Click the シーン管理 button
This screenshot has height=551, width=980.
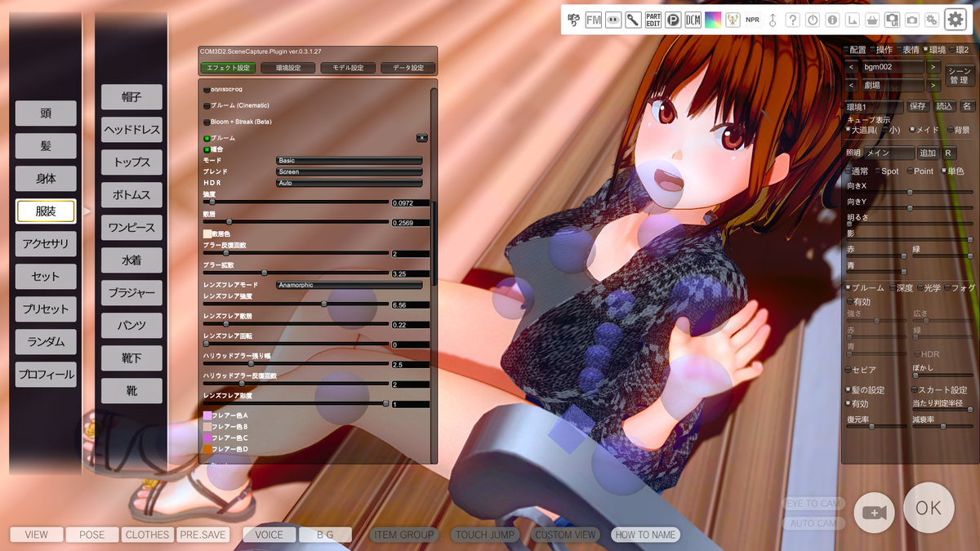[x=959, y=75]
